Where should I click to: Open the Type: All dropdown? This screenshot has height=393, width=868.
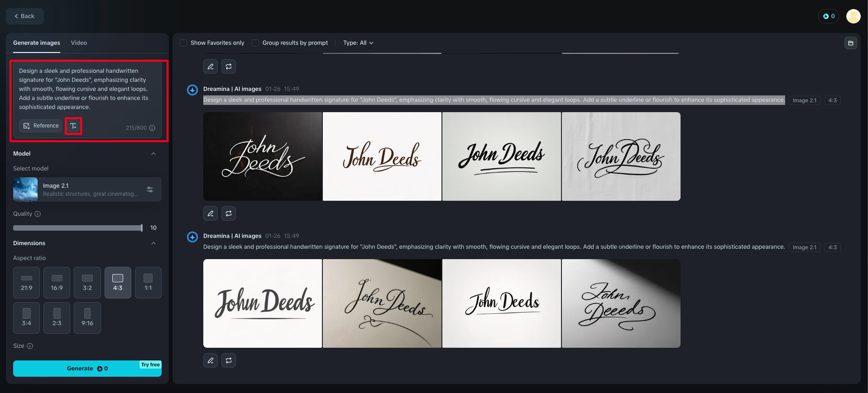pos(358,43)
